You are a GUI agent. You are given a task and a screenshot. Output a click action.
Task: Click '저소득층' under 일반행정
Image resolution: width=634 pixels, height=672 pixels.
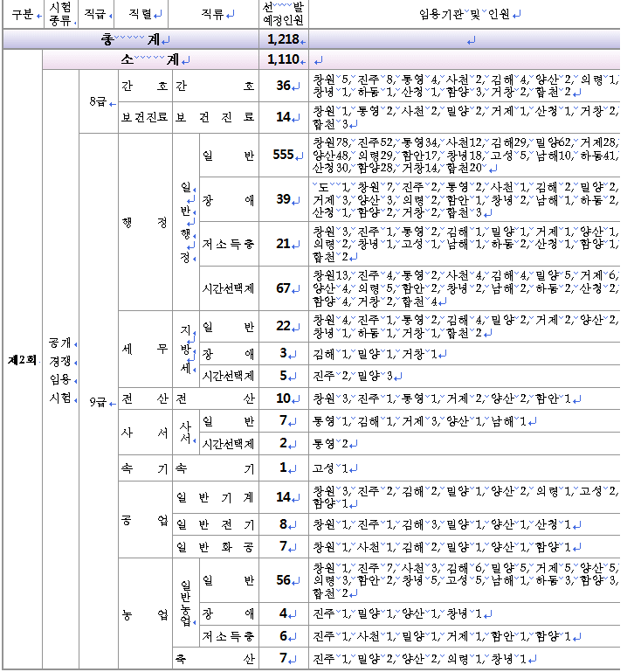click(229, 244)
